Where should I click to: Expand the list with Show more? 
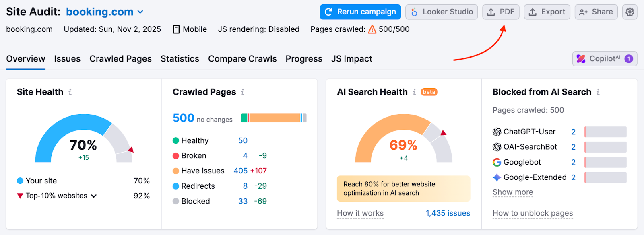coord(513,192)
